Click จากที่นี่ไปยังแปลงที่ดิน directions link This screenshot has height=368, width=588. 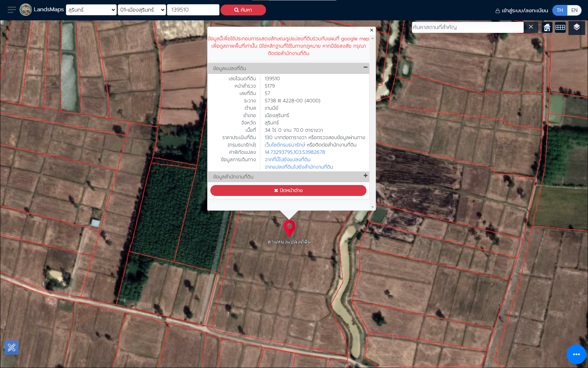click(287, 159)
